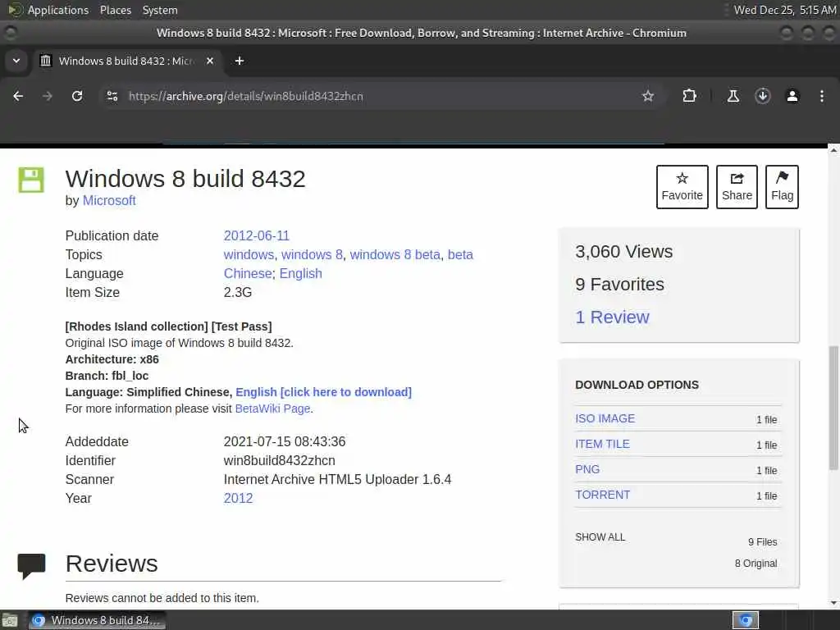Click English [click here to download] link
The width and height of the screenshot is (840, 630).
(323, 392)
